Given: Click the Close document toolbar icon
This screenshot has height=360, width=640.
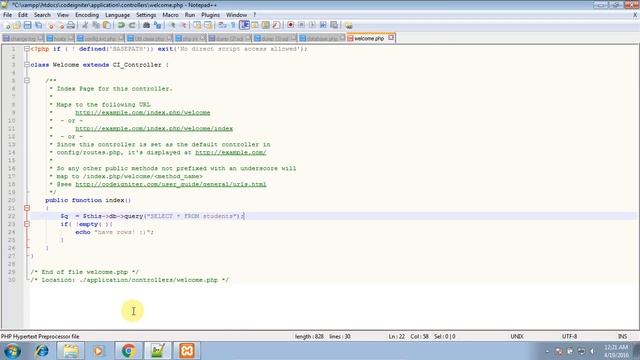Looking at the screenshot, I should coord(51,25).
